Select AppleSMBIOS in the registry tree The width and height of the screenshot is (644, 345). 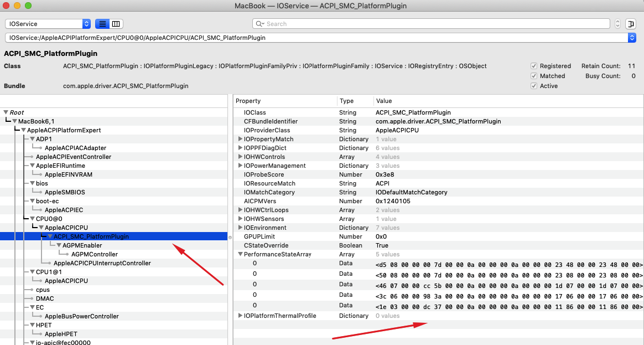tap(64, 192)
